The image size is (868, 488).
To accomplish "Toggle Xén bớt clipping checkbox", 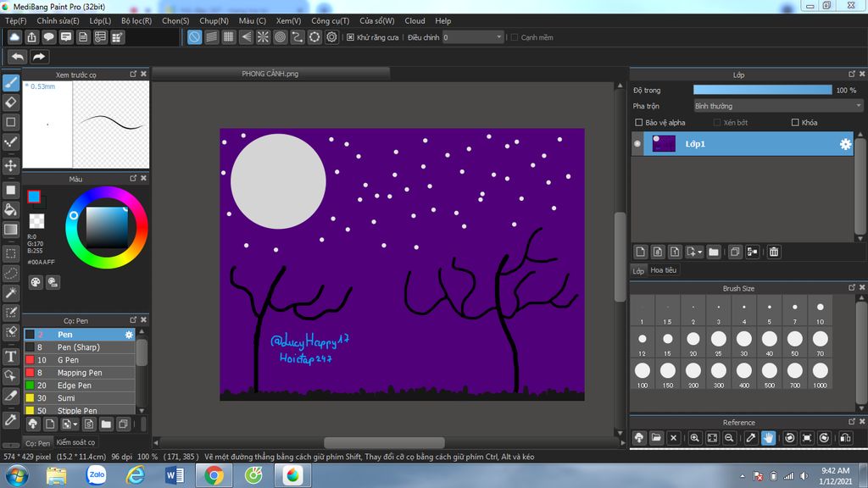I will tap(717, 122).
